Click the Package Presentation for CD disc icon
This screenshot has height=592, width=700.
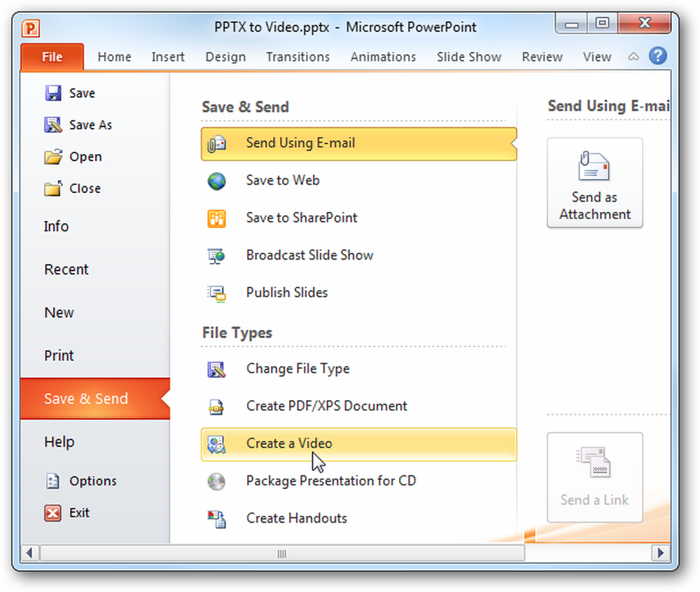click(216, 482)
